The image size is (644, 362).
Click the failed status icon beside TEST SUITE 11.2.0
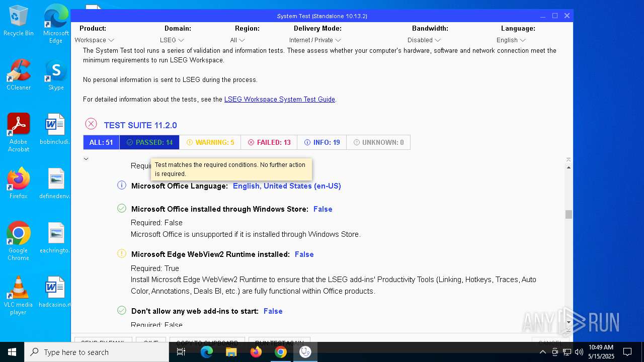click(91, 124)
